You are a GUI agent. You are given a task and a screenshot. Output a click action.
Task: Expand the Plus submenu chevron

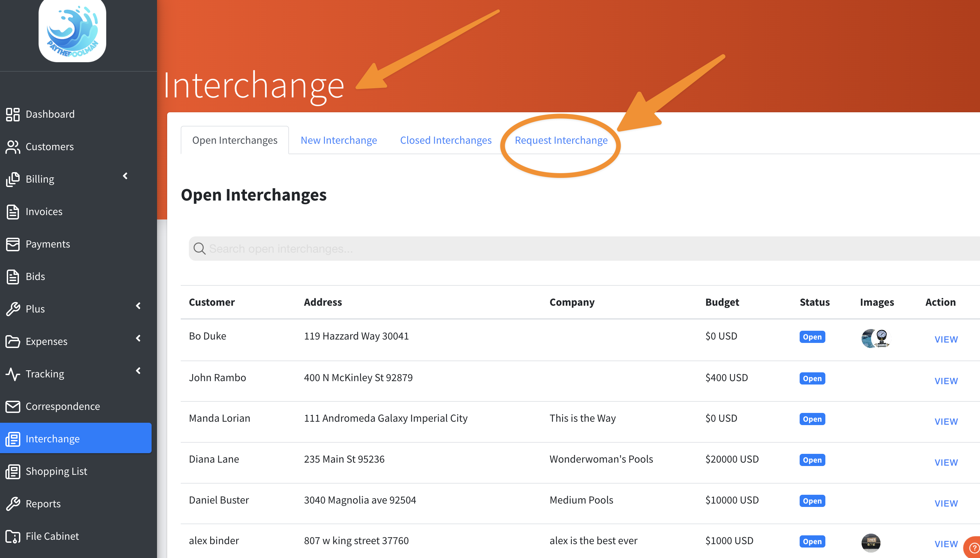(x=138, y=306)
